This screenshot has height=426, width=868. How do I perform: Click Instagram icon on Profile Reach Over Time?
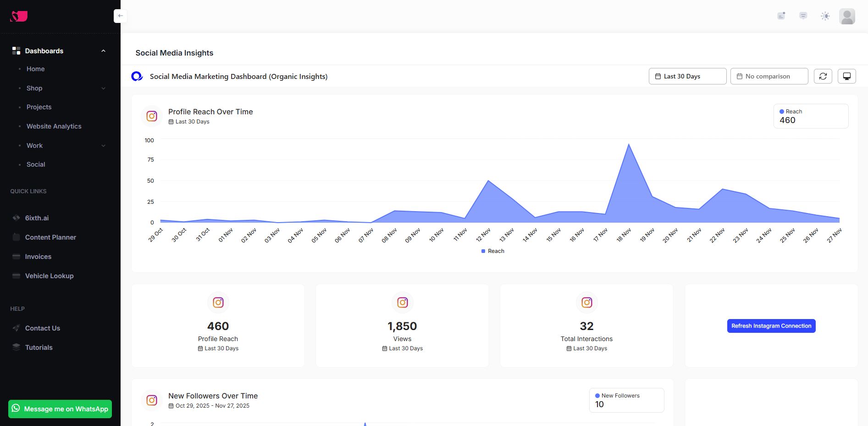click(x=152, y=116)
